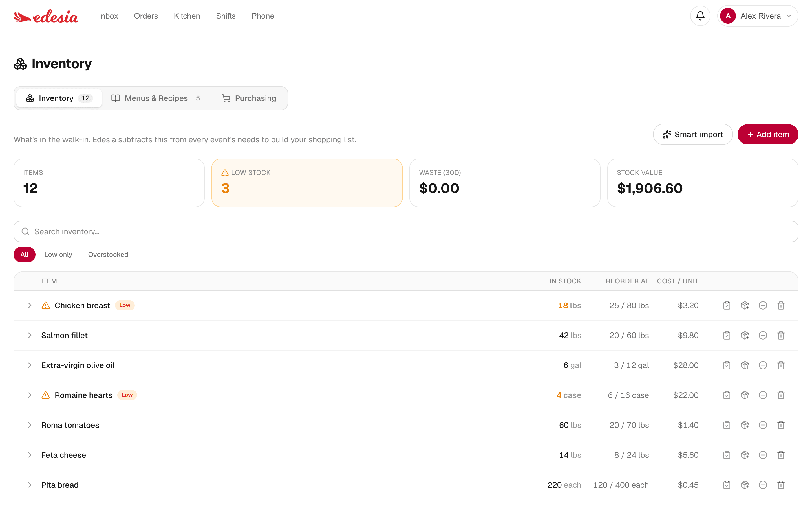Click clipboard-check icon for Feta cheese
812x508 pixels.
point(727,455)
